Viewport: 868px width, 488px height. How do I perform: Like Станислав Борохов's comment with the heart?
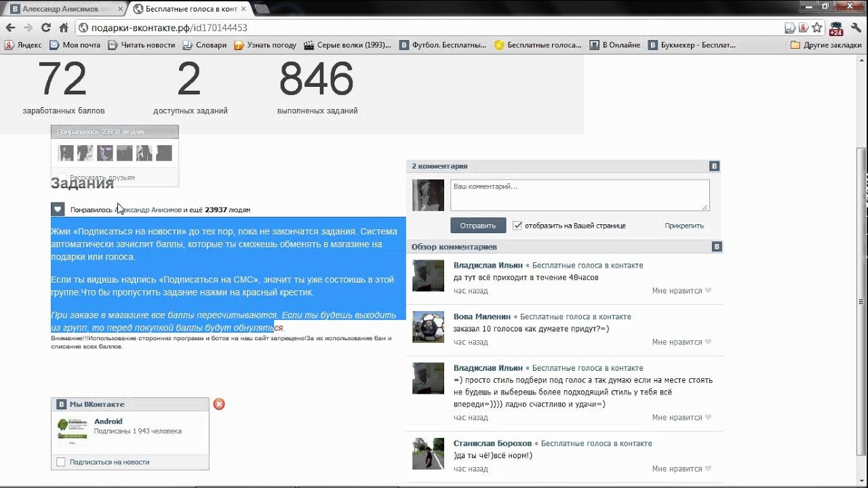click(708, 469)
